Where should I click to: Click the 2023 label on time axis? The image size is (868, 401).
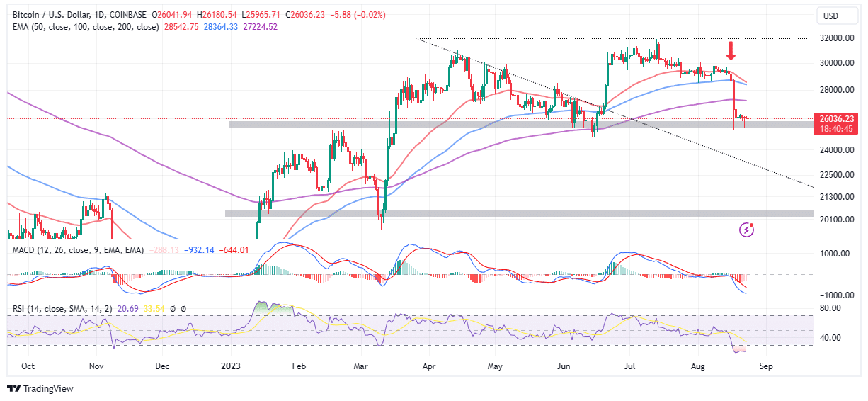(x=232, y=367)
